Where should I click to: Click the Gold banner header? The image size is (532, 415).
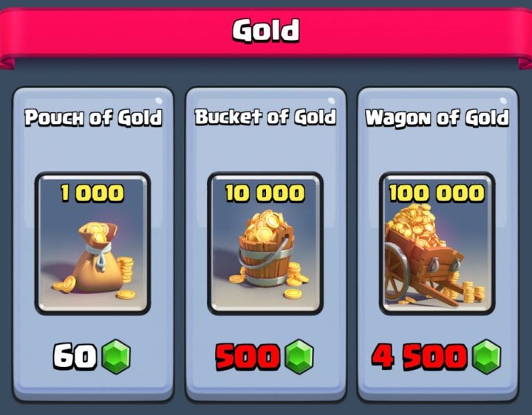coord(266,30)
